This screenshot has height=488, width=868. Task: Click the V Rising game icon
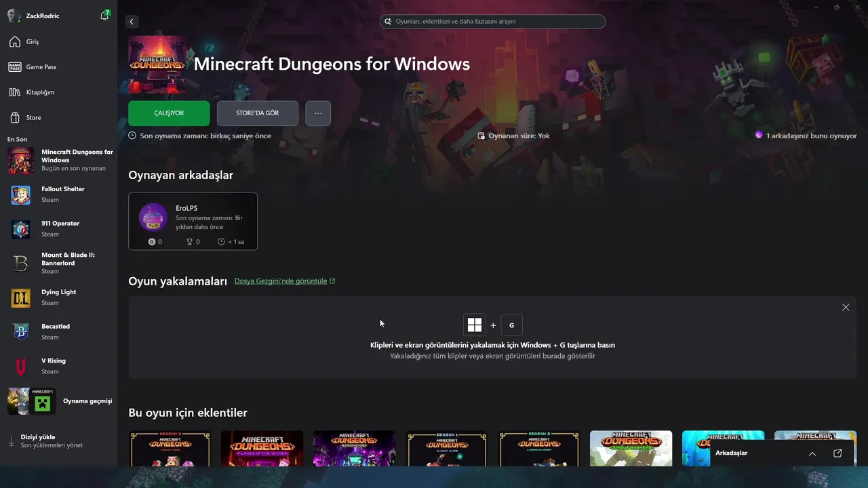click(x=21, y=367)
